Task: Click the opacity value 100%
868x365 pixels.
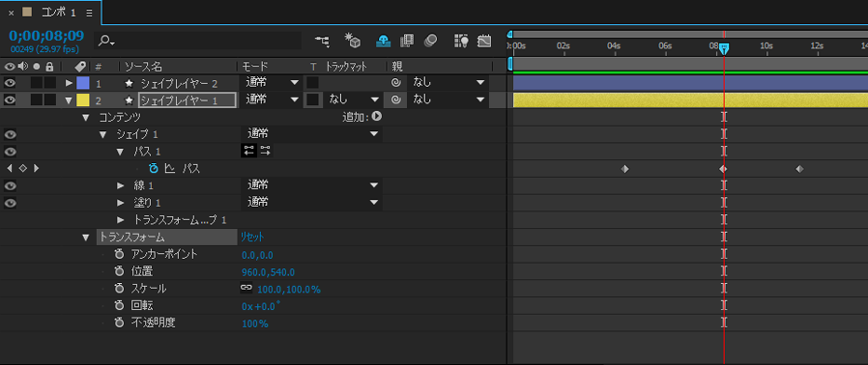Action: click(x=254, y=323)
